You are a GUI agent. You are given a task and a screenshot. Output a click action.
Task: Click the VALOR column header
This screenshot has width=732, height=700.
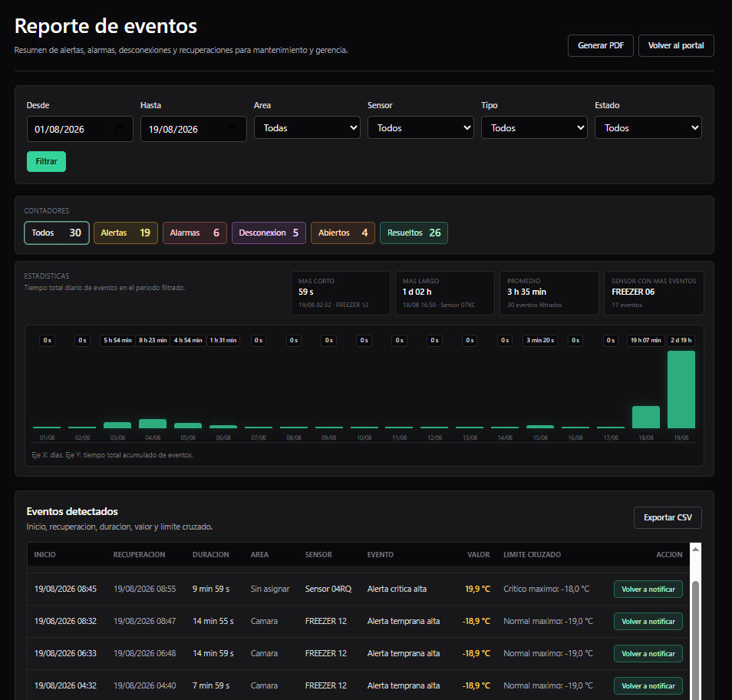(479, 554)
